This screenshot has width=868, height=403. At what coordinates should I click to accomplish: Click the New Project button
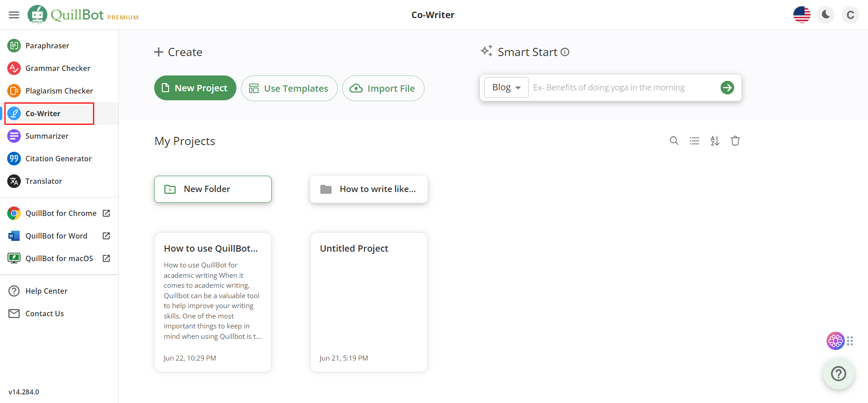click(x=195, y=88)
